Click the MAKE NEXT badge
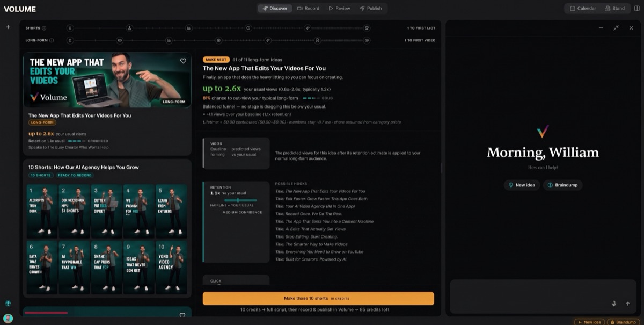The image size is (644, 325). [x=216, y=60]
